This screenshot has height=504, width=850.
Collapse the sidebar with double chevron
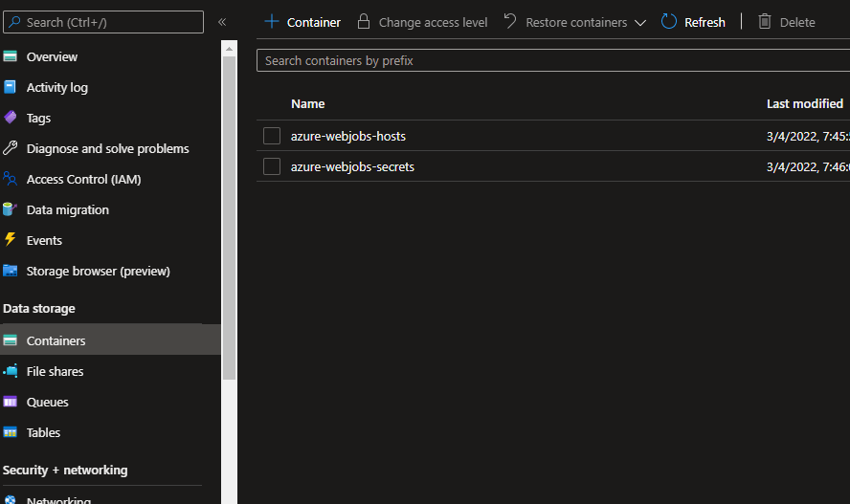(222, 22)
